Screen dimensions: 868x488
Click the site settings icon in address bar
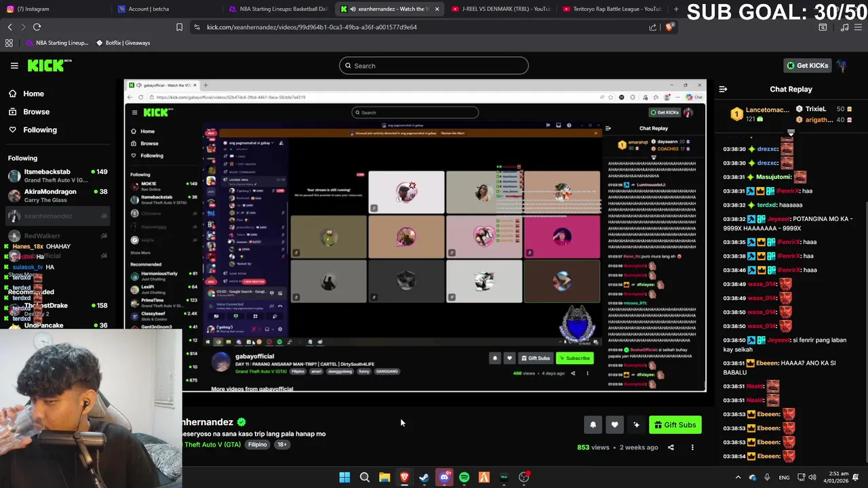(x=197, y=27)
